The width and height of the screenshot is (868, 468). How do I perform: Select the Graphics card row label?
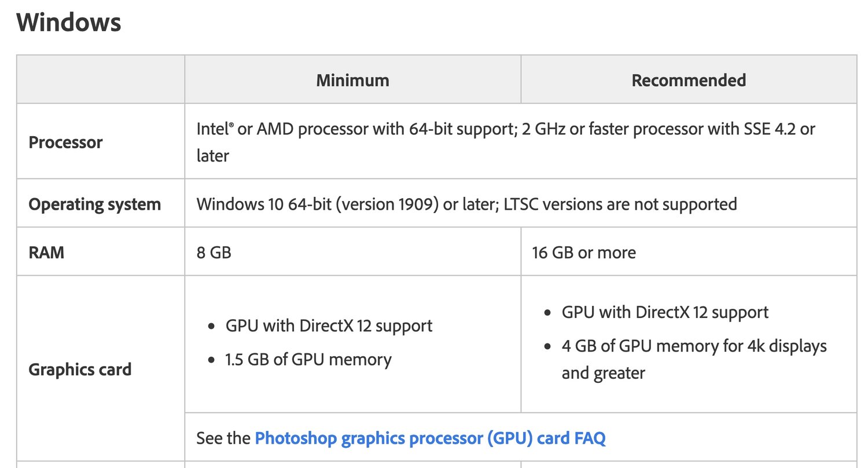coord(80,369)
